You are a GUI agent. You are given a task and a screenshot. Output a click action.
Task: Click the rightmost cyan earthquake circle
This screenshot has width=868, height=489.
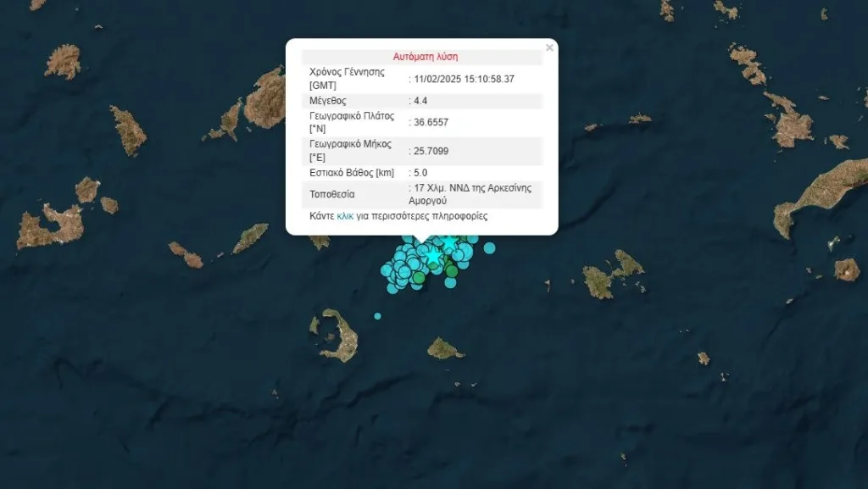[x=489, y=247]
